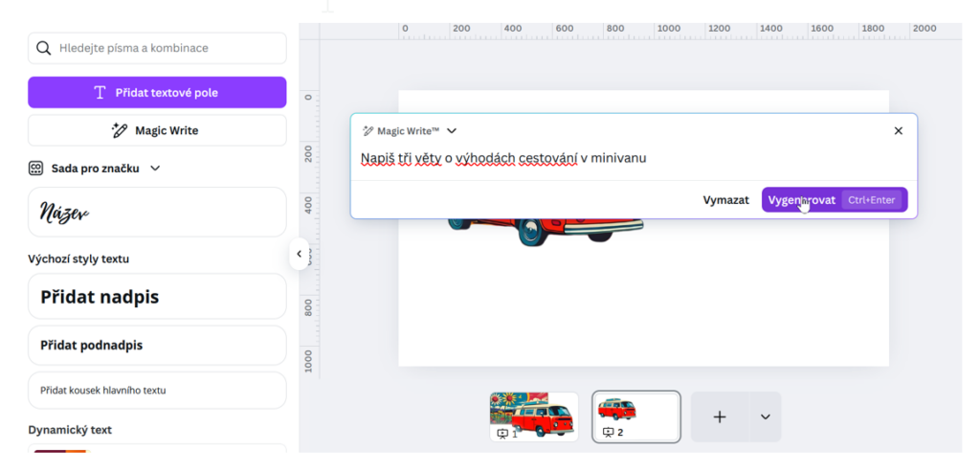The image size is (980, 473).
Task: Click the search magnifier icon in font search
Action: [43, 48]
